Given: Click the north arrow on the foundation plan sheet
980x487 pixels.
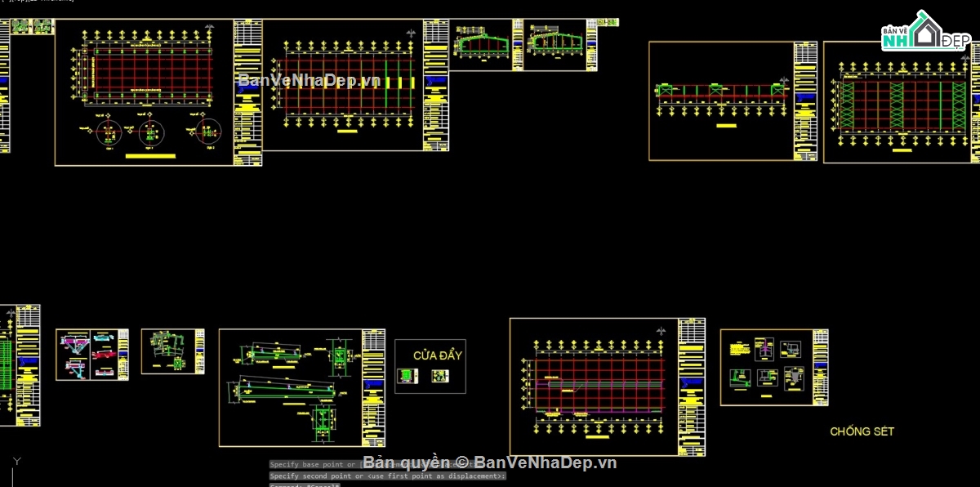Looking at the screenshot, I should coord(211,30).
